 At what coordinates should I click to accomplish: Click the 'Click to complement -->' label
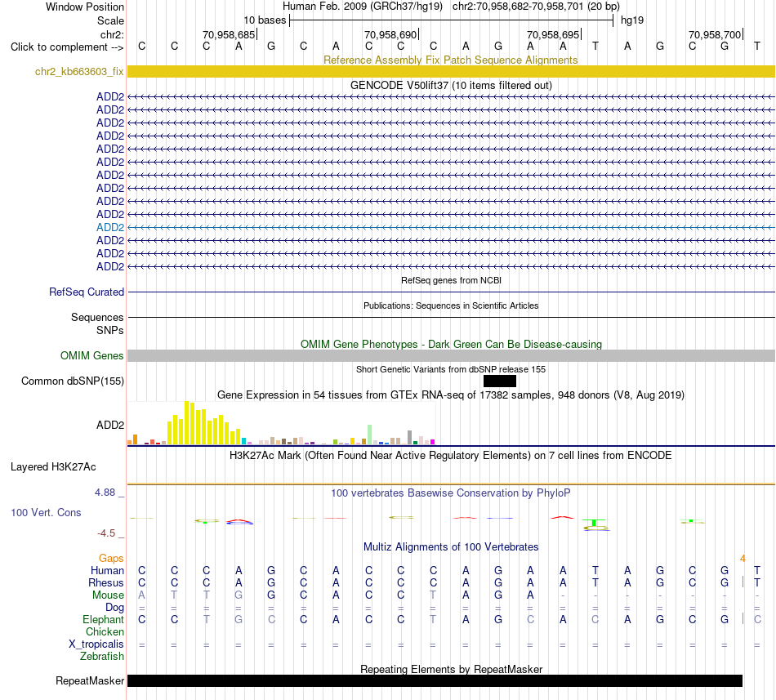[x=67, y=47]
